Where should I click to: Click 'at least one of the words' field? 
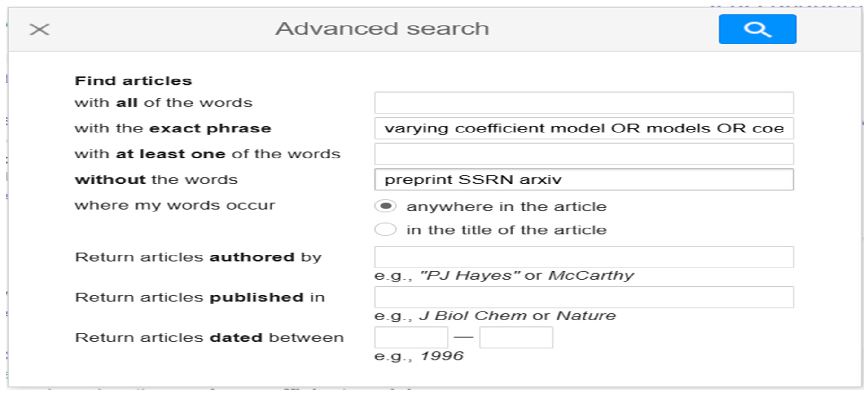tap(584, 154)
